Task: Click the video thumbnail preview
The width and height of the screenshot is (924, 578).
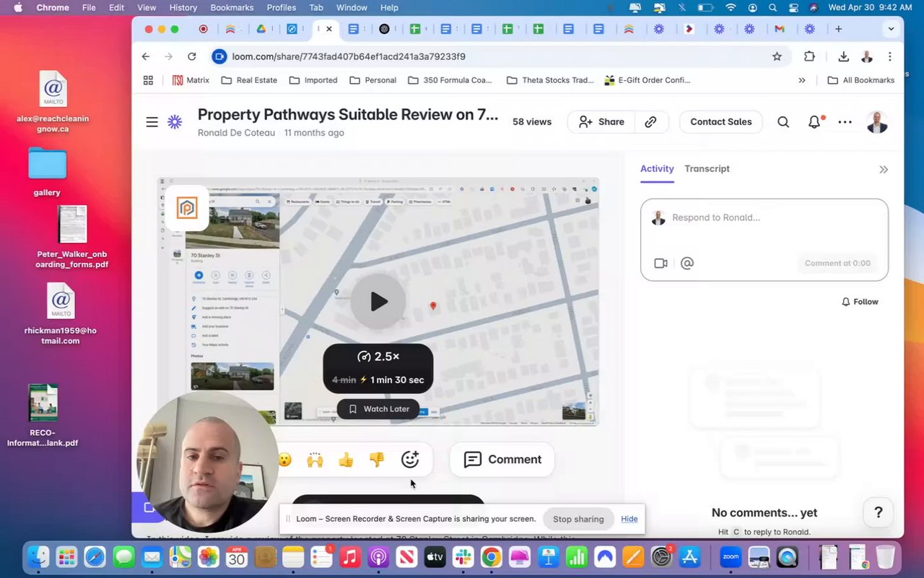Action: click(378, 301)
